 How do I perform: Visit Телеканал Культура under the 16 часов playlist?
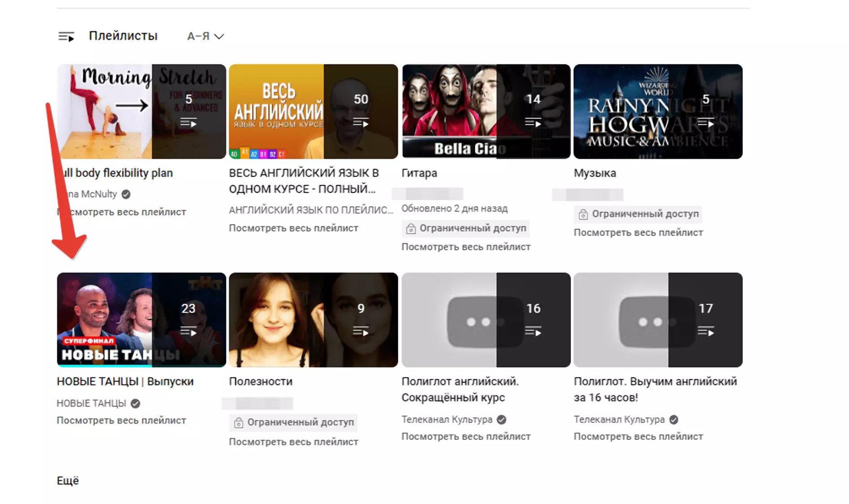[x=619, y=419]
